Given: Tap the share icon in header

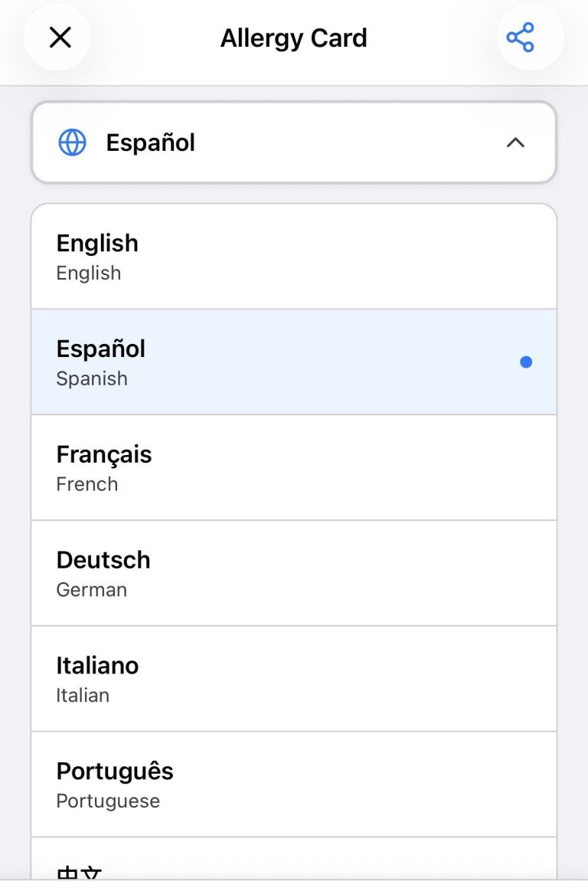Looking at the screenshot, I should click(520, 38).
